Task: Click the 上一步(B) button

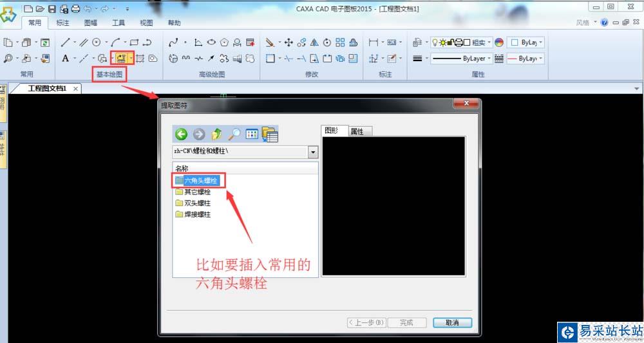Action: 366,323
